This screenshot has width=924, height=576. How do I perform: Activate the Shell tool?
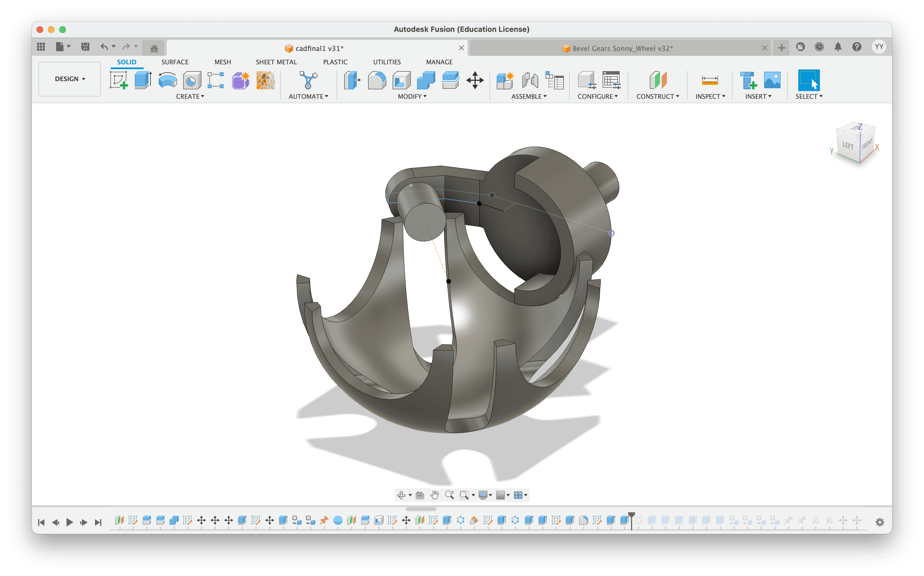(x=401, y=80)
